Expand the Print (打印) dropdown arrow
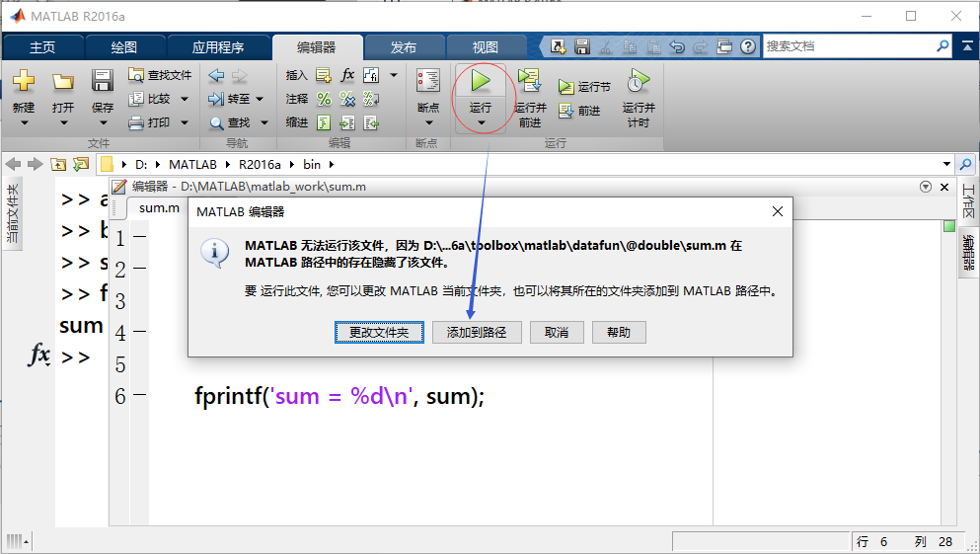The height and width of the screenshot is (554, 980). (185, 122)
